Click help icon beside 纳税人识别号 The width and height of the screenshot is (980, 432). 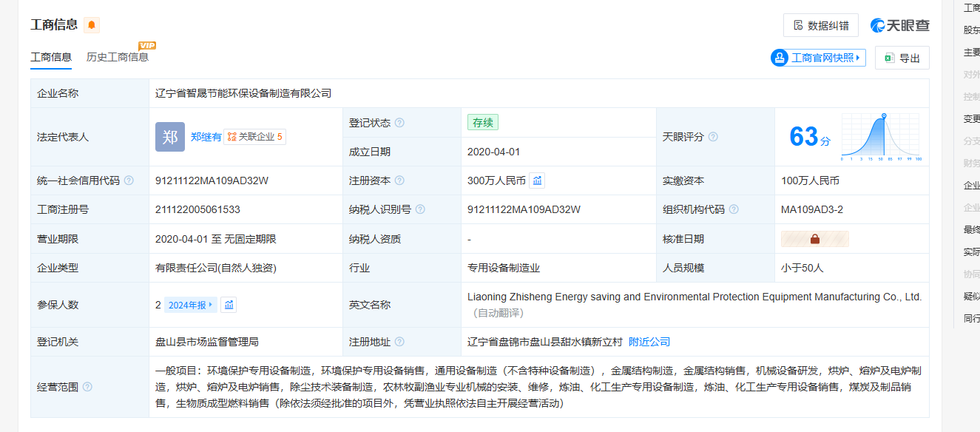tap(420, 209)
